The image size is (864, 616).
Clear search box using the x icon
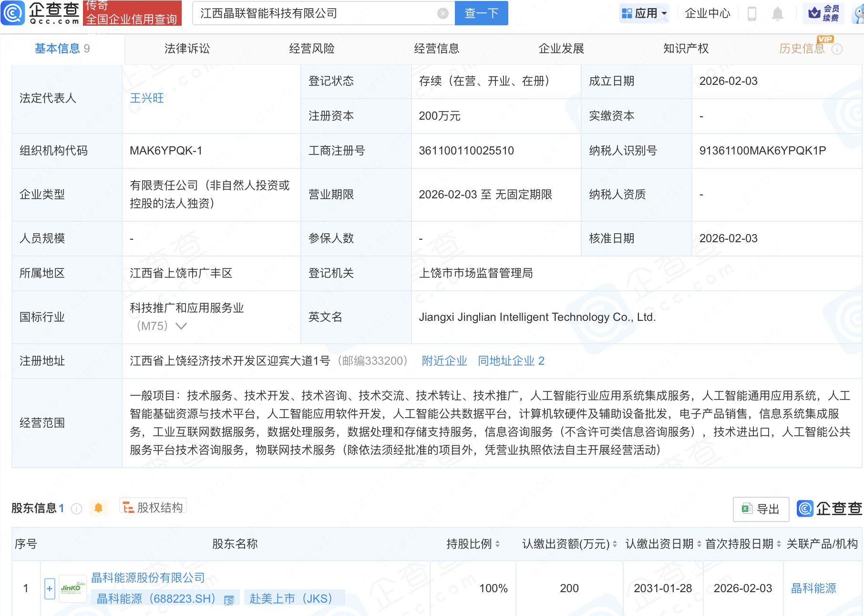tap(442, 13)
